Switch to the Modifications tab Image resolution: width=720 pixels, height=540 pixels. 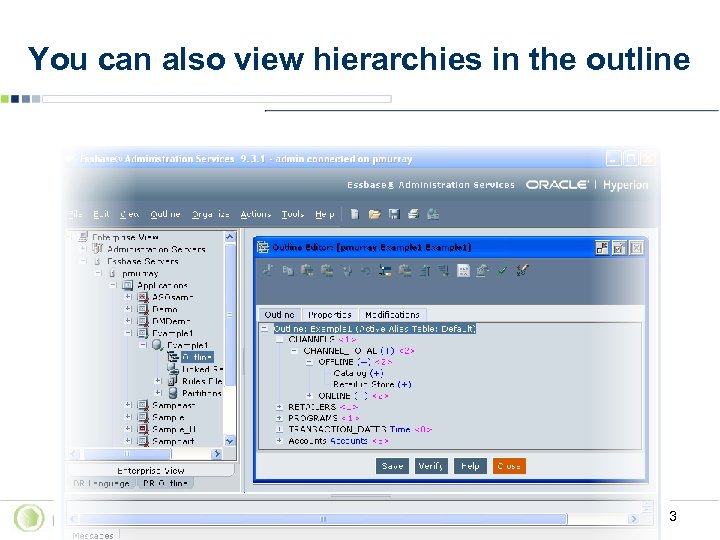(x=392, y=315)
